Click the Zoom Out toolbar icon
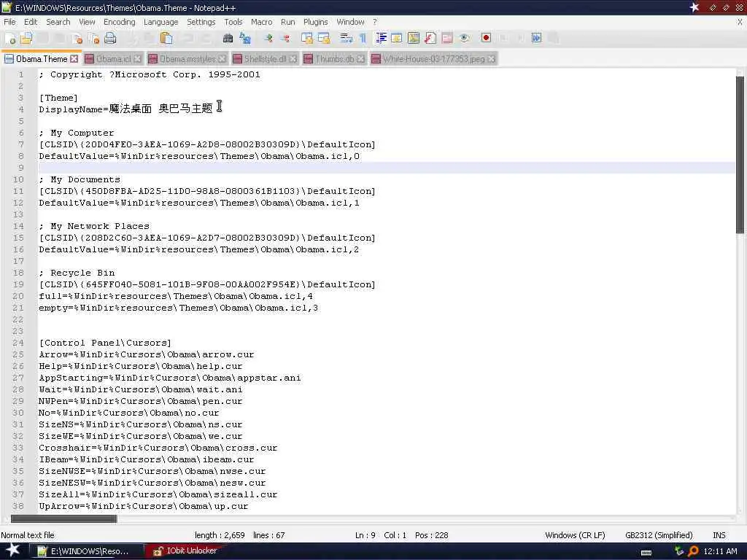Image resolution: width=747 pixels, height=560 pixels. 285,38
